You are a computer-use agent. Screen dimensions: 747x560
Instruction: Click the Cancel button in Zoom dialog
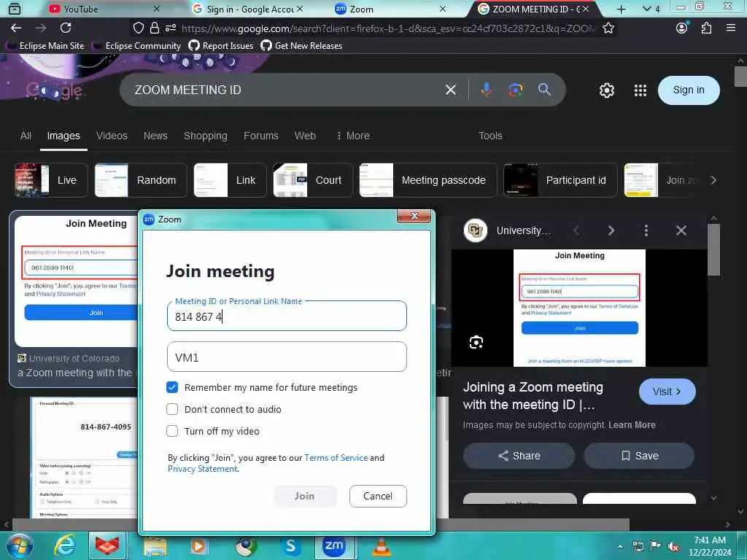tap(378, 496)
